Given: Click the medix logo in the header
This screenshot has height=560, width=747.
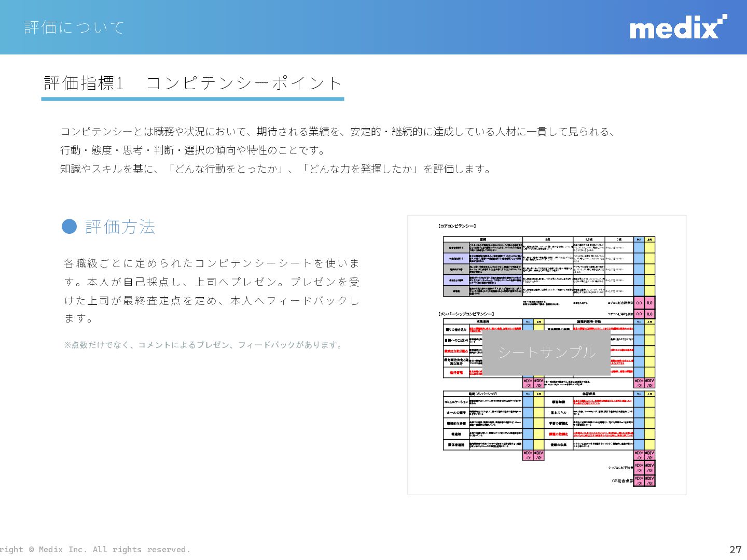Looking at the screenshot, I should click(x=678, y=26).
